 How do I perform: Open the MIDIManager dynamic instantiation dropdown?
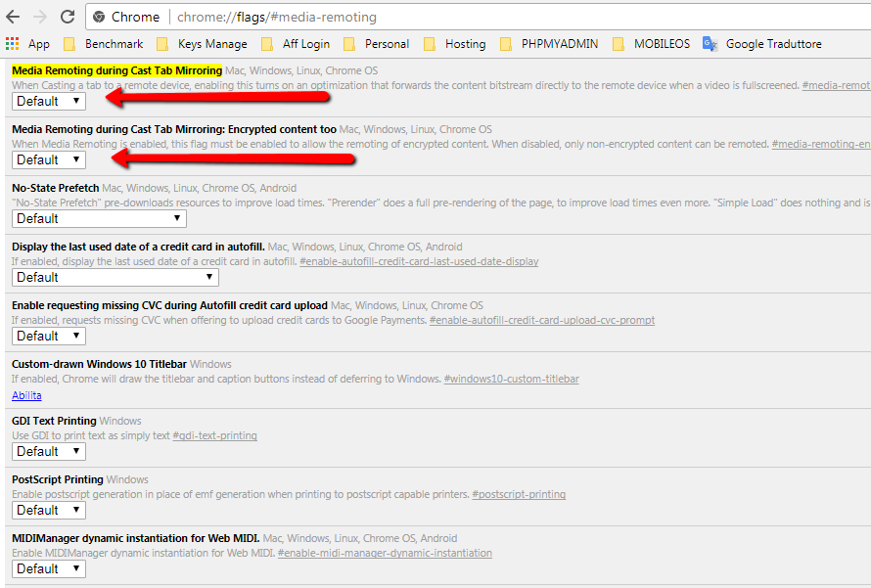coord(49,569)
